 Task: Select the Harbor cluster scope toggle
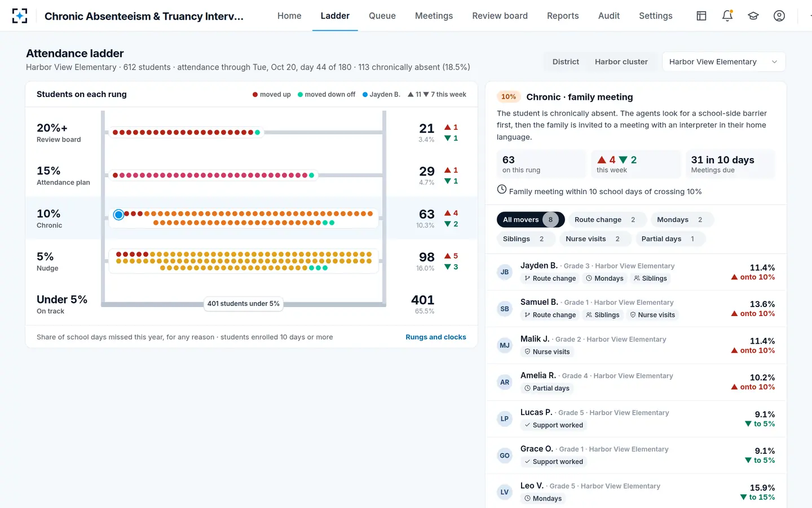click(x=621, y=62)
